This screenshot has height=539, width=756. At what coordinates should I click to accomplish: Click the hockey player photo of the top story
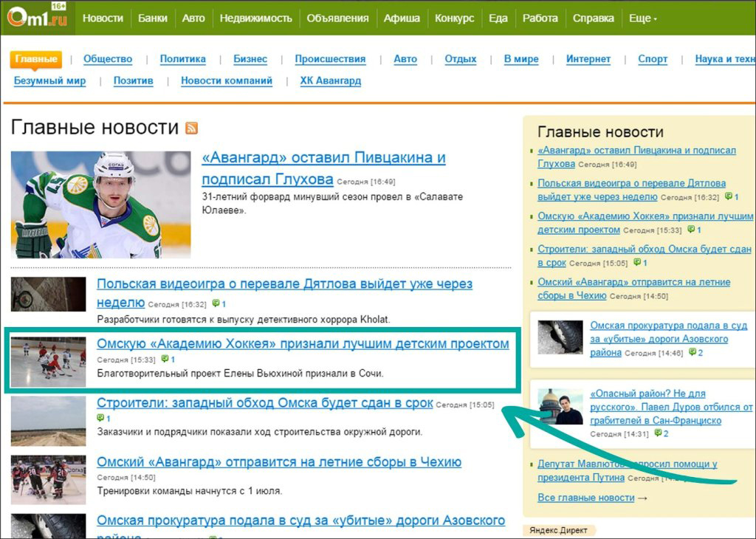(x=100, y=205)
